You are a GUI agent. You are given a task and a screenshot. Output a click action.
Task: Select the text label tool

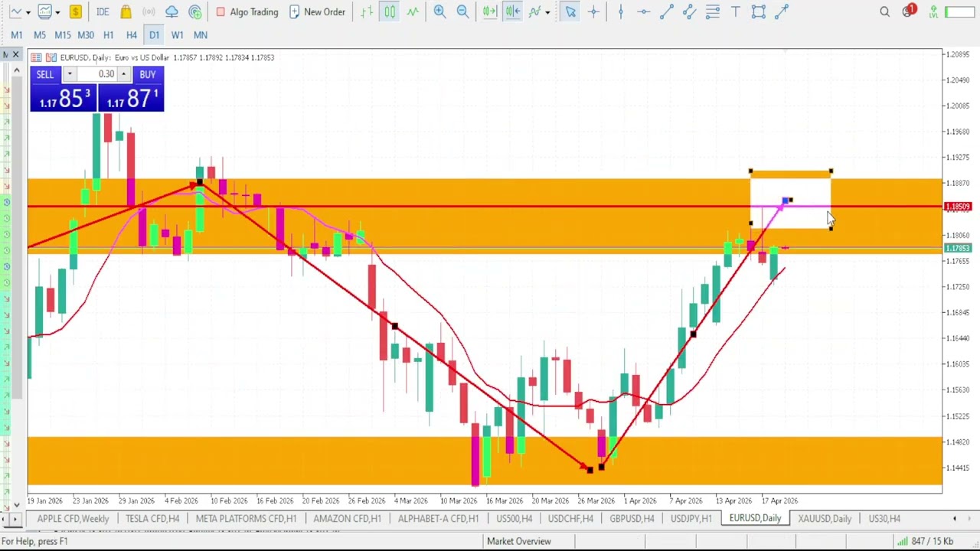tap(735, 11)
